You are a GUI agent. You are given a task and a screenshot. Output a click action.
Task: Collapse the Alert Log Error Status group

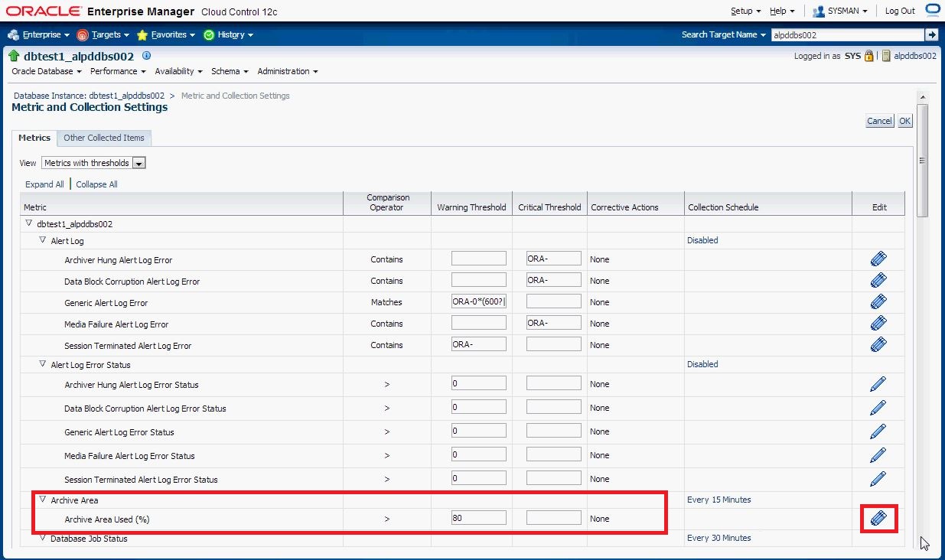click(43, 364)
